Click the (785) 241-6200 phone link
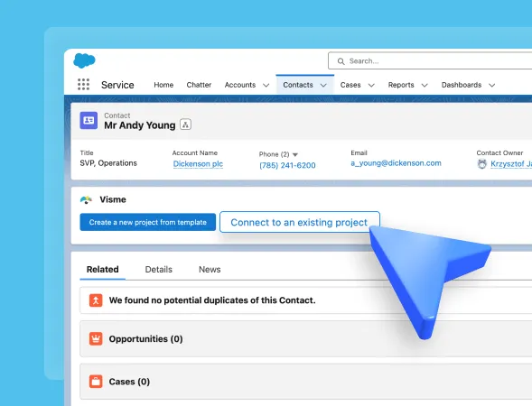The height and width of the screenshot is (406, 532). 287,165
